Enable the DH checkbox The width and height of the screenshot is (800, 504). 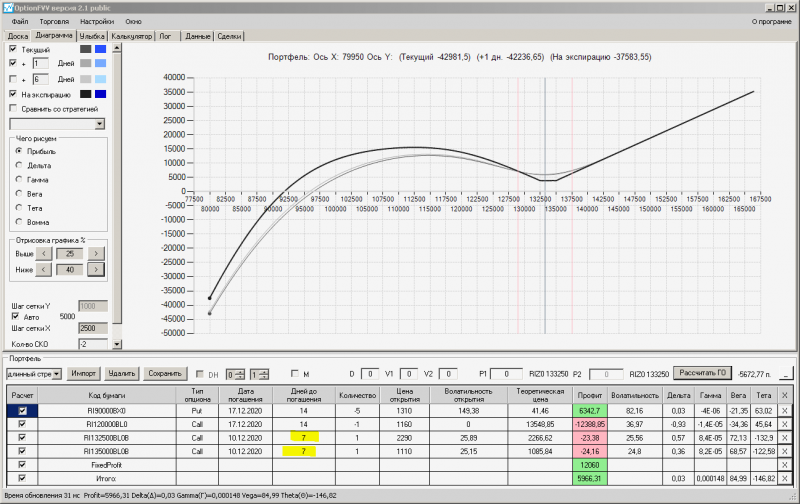(199, 374)
